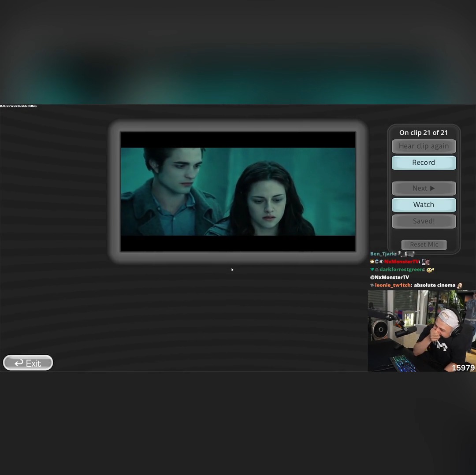This screenshot has height=475, width=476.
Task: Exit with the Exit button
Action: [x=28, y=363]
